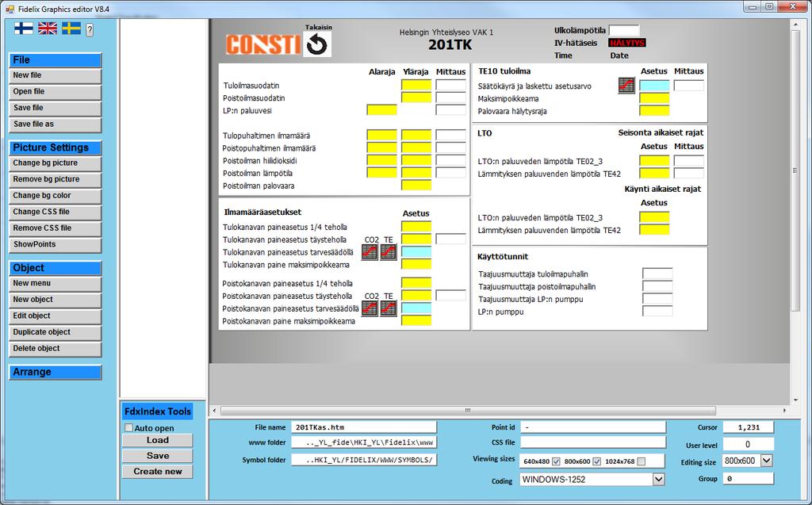Viewport: 812px width, 505px height.
Task: Select the Object section header
Action: tap(55, 268)
